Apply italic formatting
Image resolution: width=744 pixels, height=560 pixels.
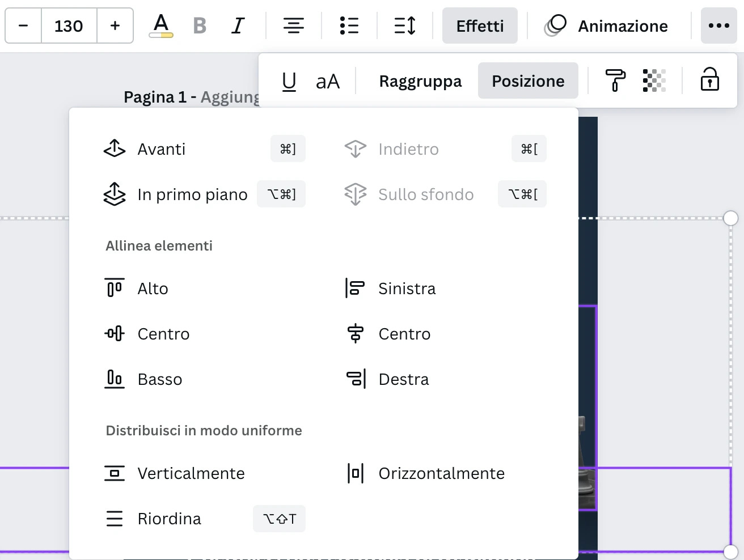click(238, 25)
